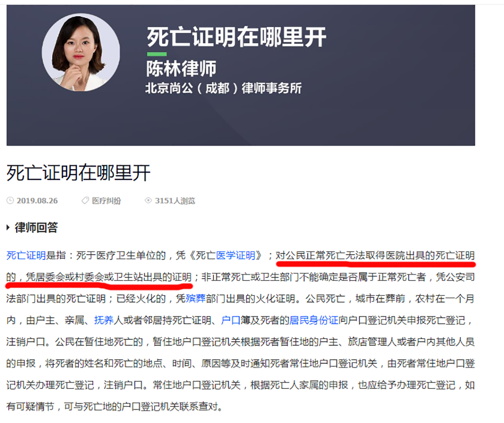Open the 医学证明 hyperlink
Image resolution: width=504 pixels, height=423 pixels.
click(x=236, y=255)
